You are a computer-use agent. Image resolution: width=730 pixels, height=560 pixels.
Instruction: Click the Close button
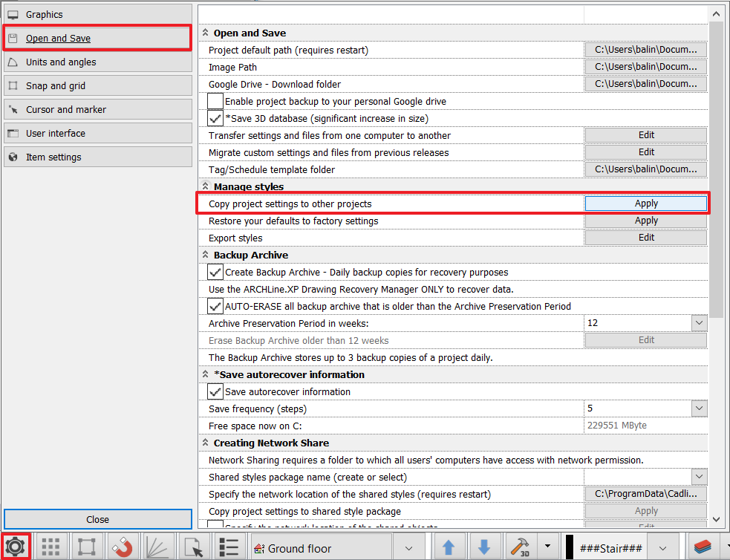coord(97,519)
